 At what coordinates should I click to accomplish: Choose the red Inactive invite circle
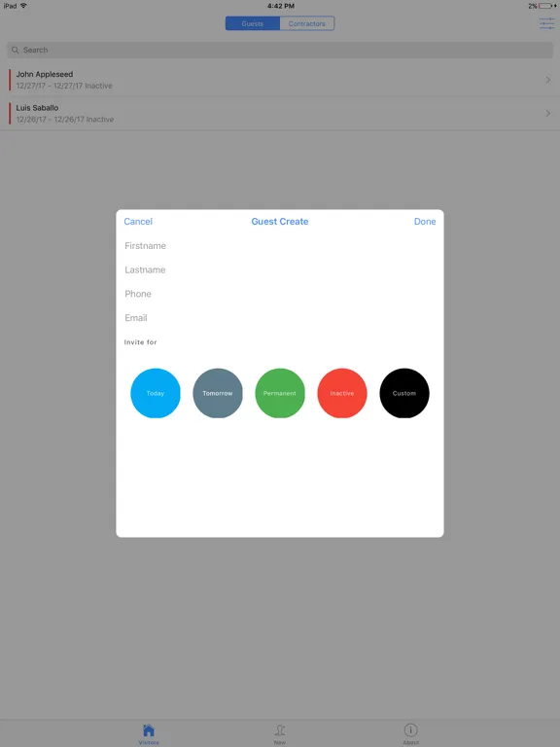point(342,393)
